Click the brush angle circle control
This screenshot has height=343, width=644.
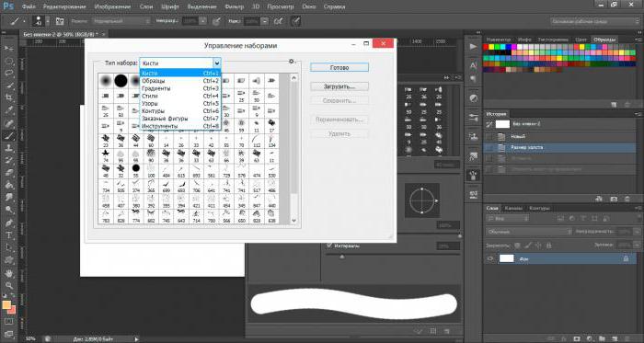tap(421, 201)
